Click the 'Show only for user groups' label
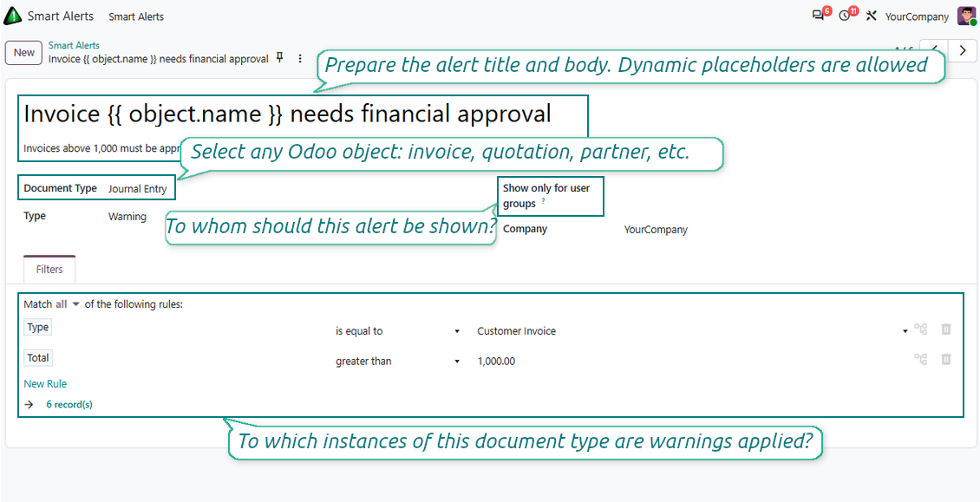Viewport: 980px width, 502px height. click(x=546, y=196)
